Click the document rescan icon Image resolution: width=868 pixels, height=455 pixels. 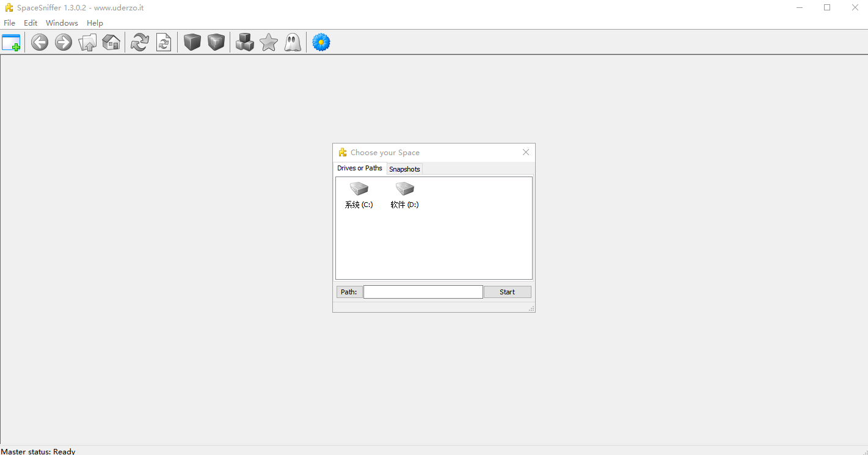tap(164, 43)
